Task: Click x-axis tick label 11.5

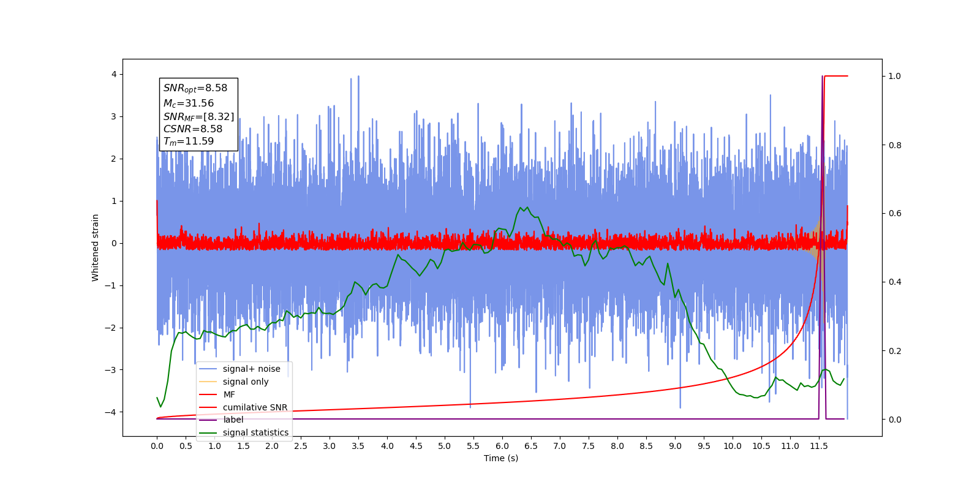Action: tap(819, 446)
